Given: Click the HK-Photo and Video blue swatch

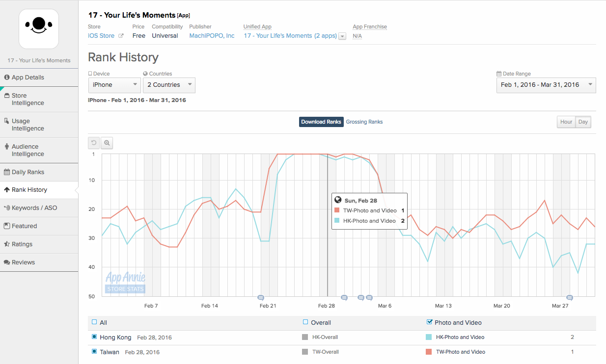Looking at the screenshot, I should click(x=429, y=337).
